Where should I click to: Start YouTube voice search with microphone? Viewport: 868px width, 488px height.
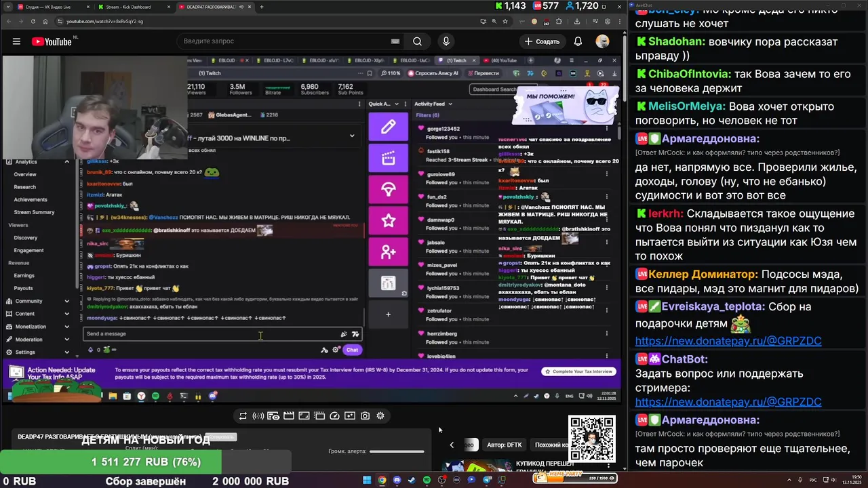[x=446, y=41]
